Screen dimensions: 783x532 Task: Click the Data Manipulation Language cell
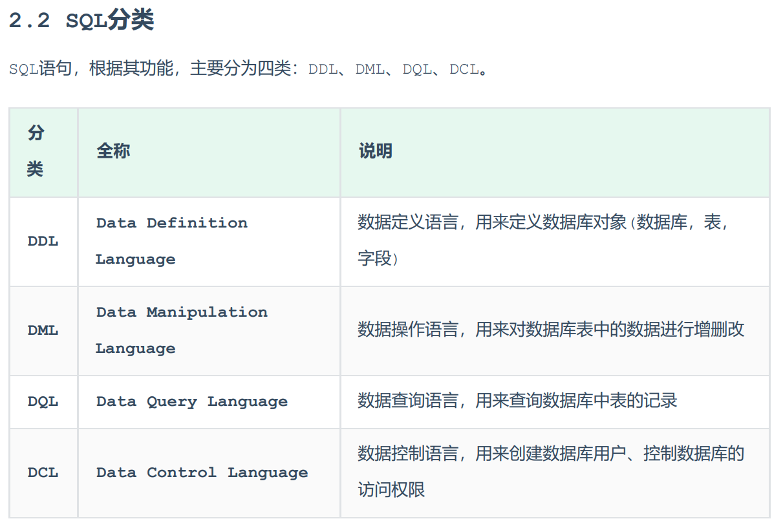[181, 330]
